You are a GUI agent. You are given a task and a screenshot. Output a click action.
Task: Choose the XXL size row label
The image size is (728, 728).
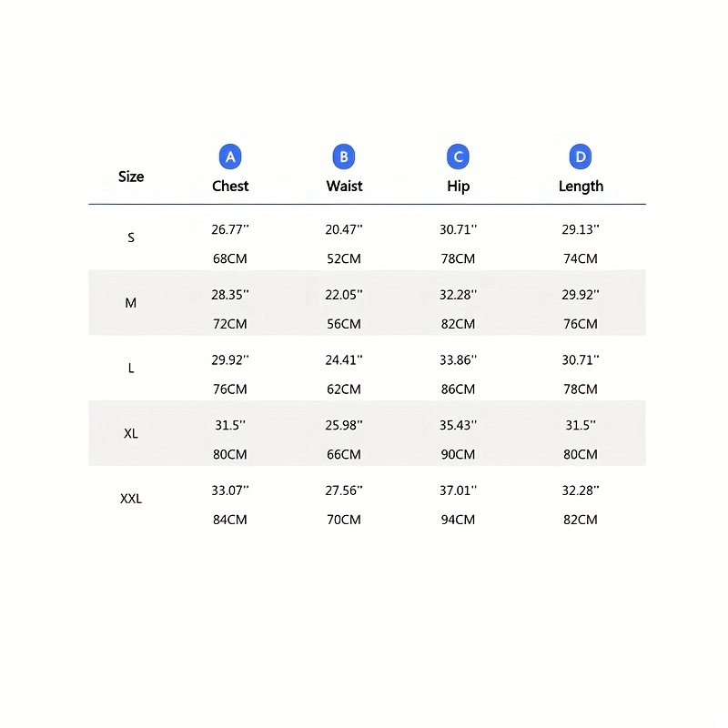pyautogui.click(x=131, y=499)
